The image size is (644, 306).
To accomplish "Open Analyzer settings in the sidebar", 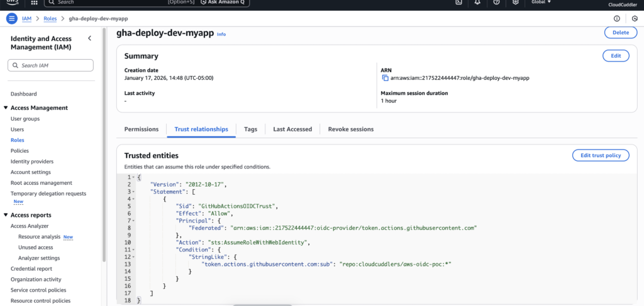I will [39, 258].
